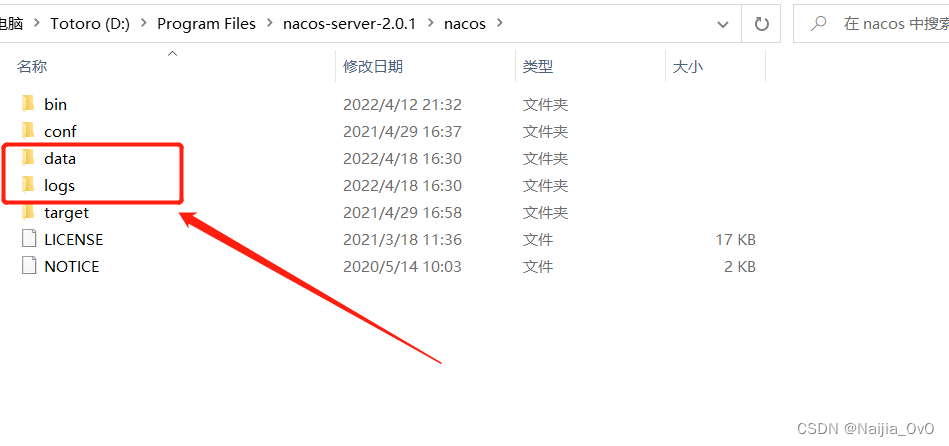The height and width of the screenshot is (446, 949).
Task: Open the address bar history dropdown
Action: (723, 24)
